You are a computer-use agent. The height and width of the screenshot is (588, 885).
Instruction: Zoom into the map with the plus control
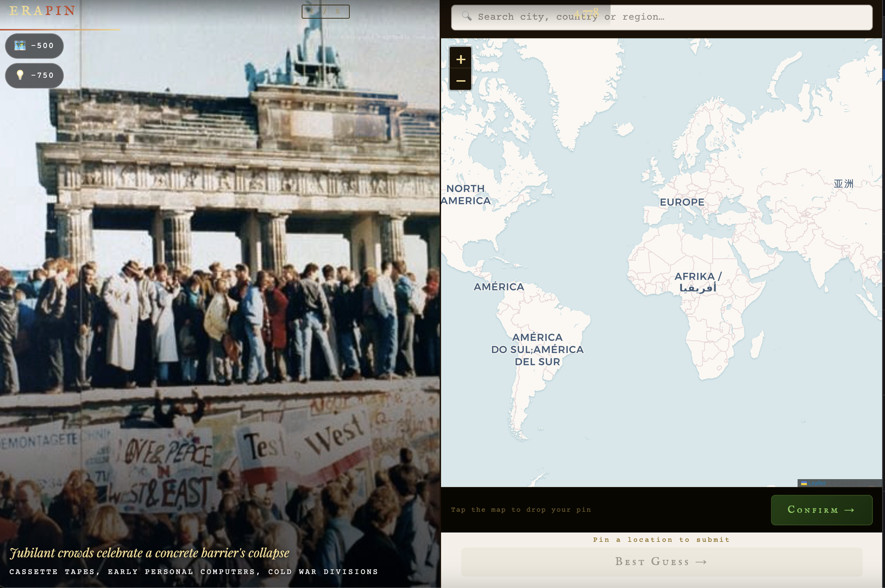tap(460, 58)
